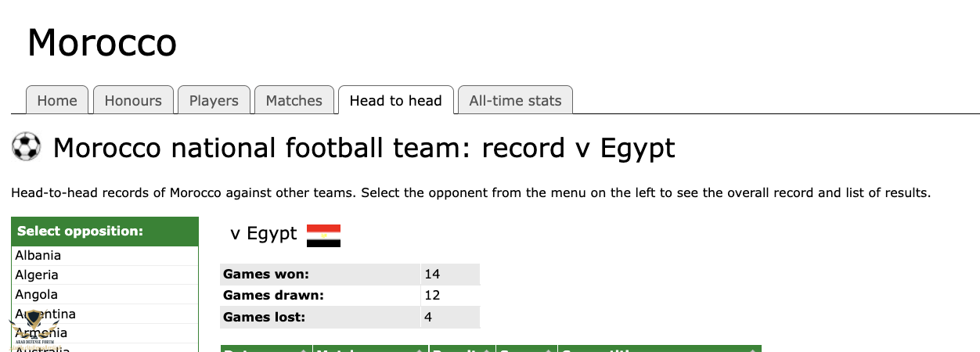Switch to the Honours tab
Viewport: 980px width, 352px height.
click(x=133, y=100)
